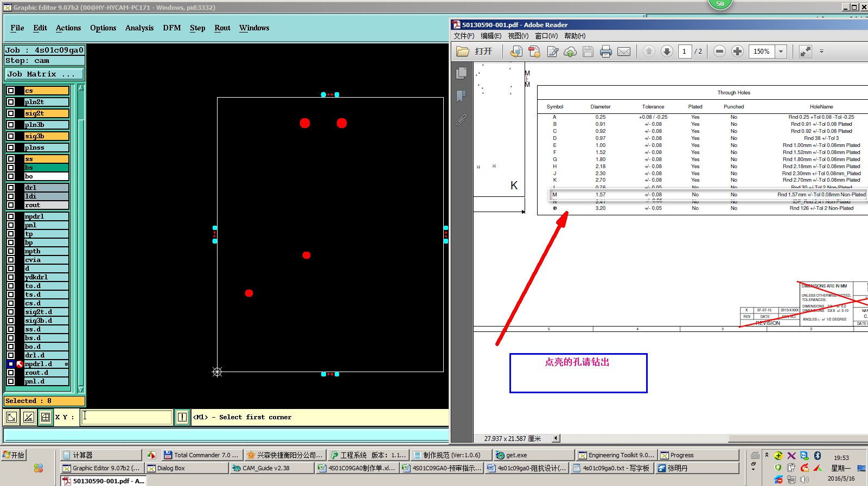This screenshot has width=868, height=486.
Task: Click the Bluetooth icon in system tray
Action: click(818, 456)
